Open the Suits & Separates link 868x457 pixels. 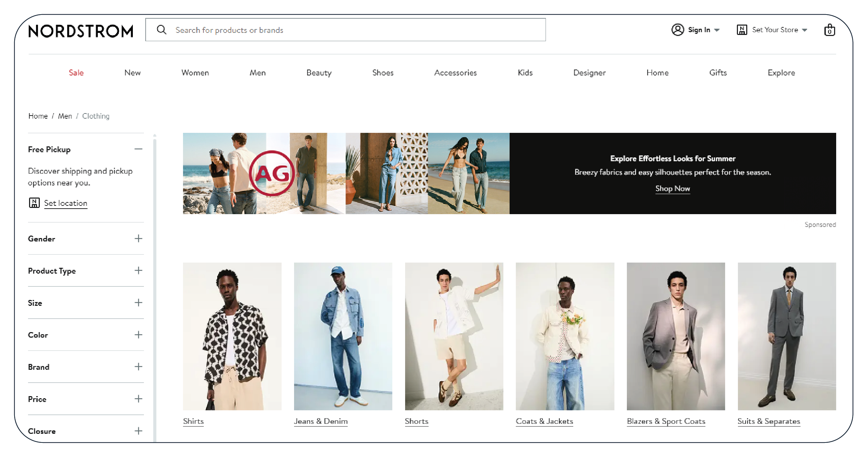point(769,421)
